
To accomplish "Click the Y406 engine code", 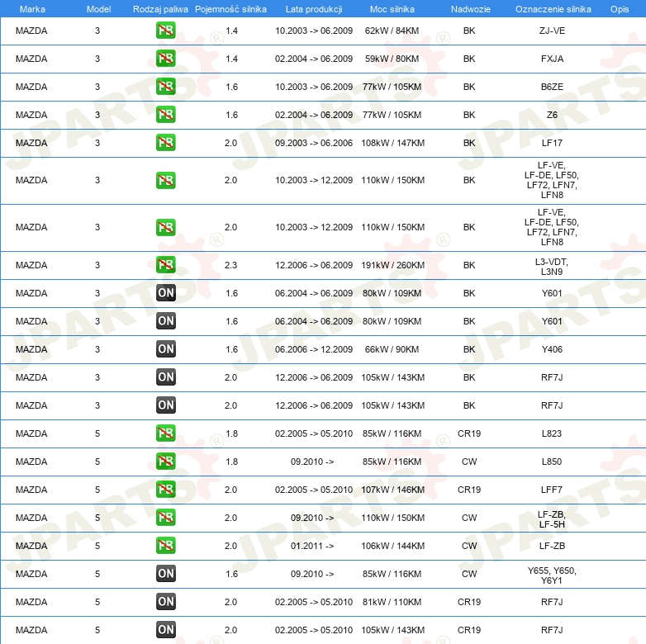I will tap(552, 349).
